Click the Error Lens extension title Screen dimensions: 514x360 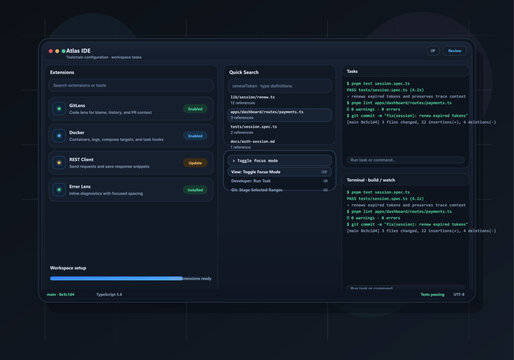80,187
